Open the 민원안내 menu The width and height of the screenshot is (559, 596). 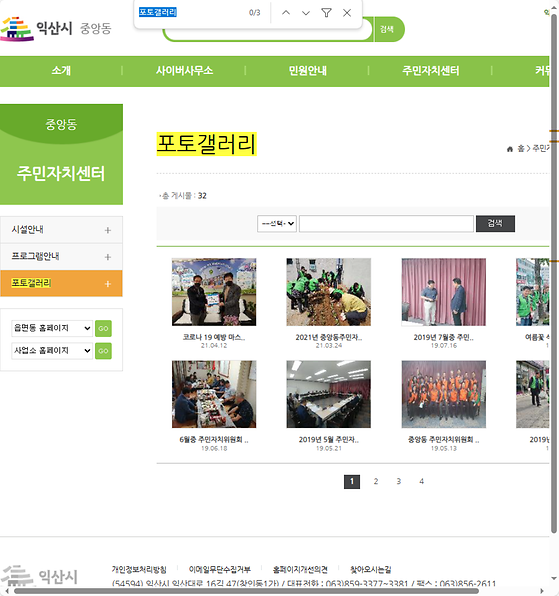click(307, 71)
